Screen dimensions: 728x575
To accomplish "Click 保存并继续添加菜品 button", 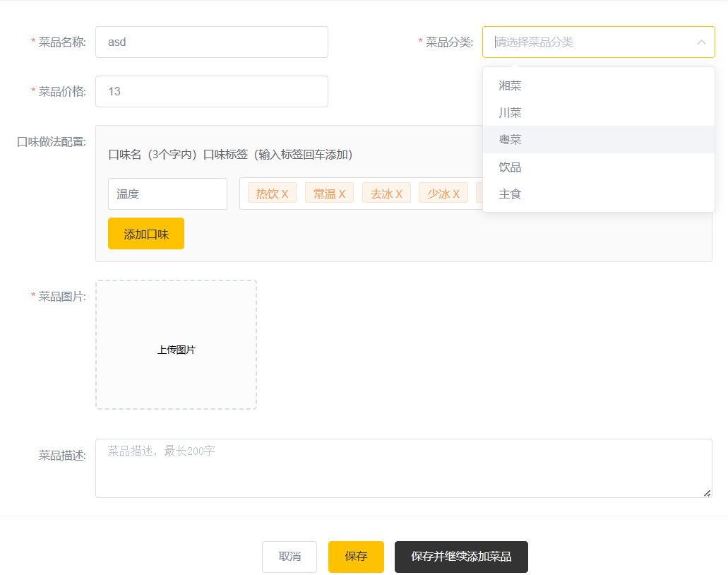I will tap(460, 557).
